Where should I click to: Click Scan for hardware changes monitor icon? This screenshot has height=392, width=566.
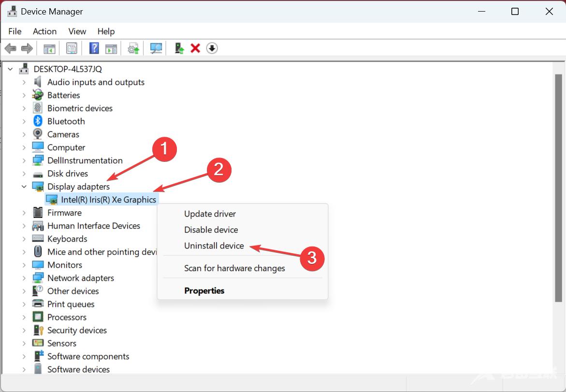pos(156,48)
